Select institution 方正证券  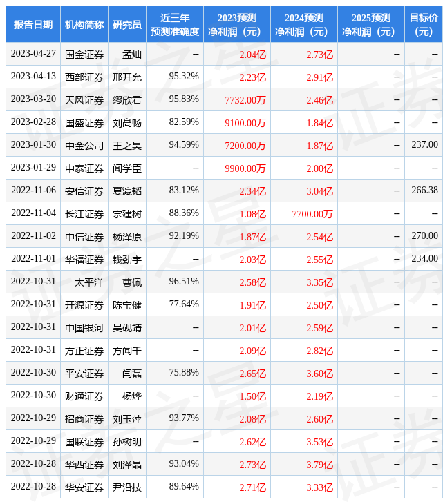(x=84, y=351)
